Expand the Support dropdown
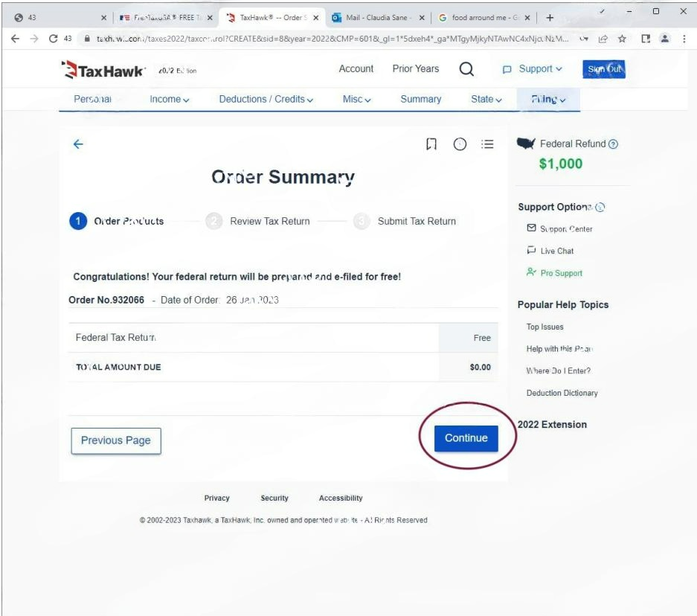The height and width of the screenshot is (616, 697). pyautogui.click(x=533, y=69)
